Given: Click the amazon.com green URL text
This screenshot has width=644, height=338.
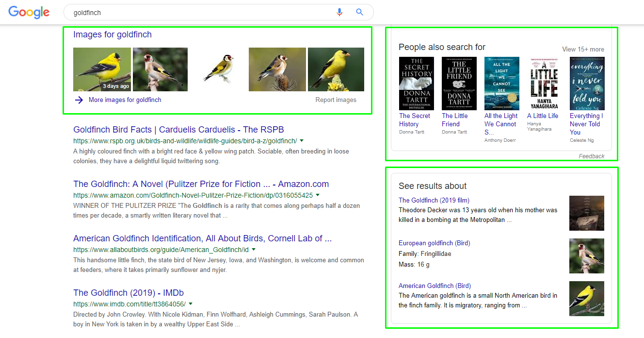Looking at the screenshot, I should (193, 195).
